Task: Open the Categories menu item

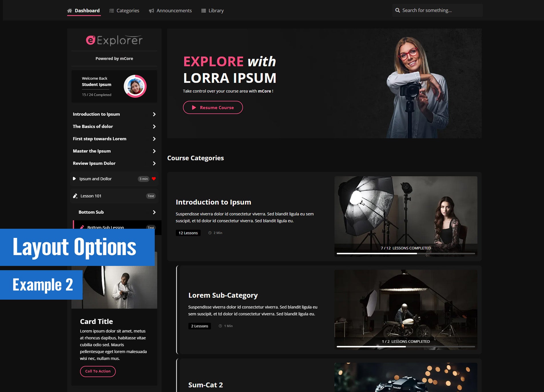Action: click(x=128, y=10)
